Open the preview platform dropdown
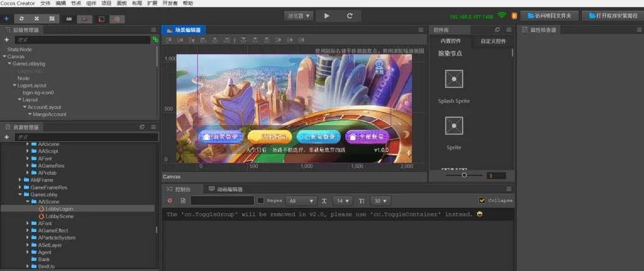This screenshot has width=644, height=271. [x=299, y=16]
